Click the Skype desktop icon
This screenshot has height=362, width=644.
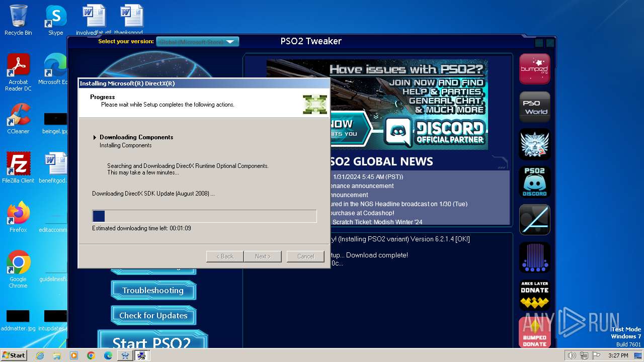coord(55,21)
